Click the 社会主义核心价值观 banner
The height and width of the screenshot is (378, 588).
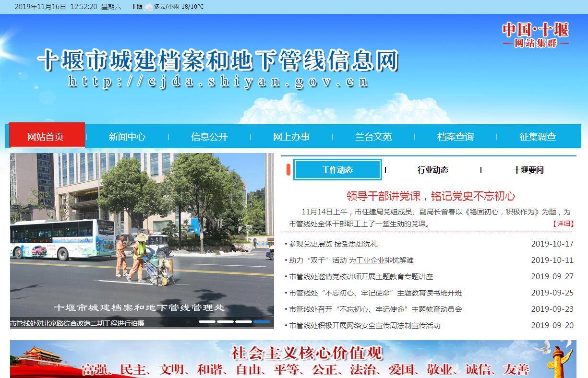[x=294, y=359]
